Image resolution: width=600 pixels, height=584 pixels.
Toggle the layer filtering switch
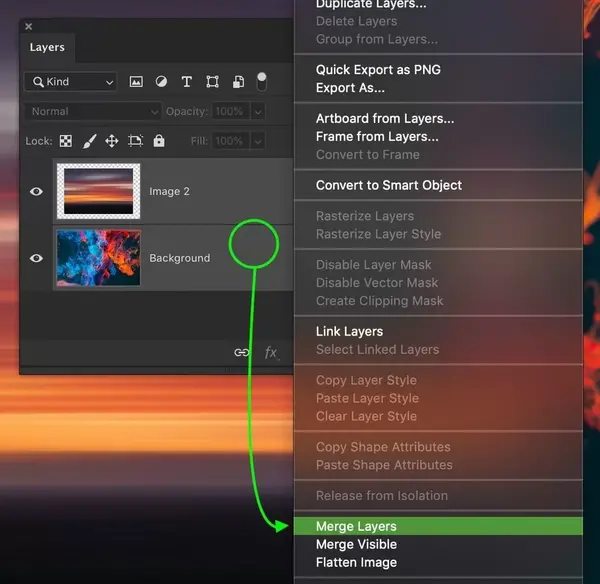tap(262, 82)
